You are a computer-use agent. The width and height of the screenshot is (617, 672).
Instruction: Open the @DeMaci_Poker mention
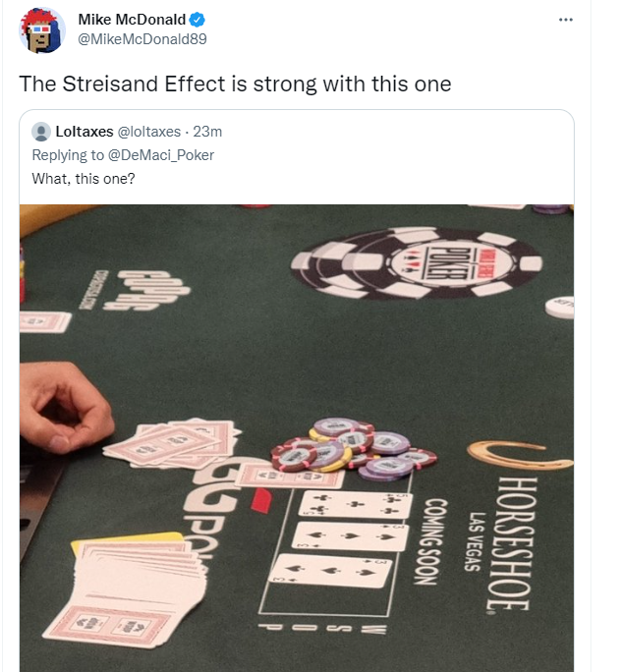[x=161, y=155]
